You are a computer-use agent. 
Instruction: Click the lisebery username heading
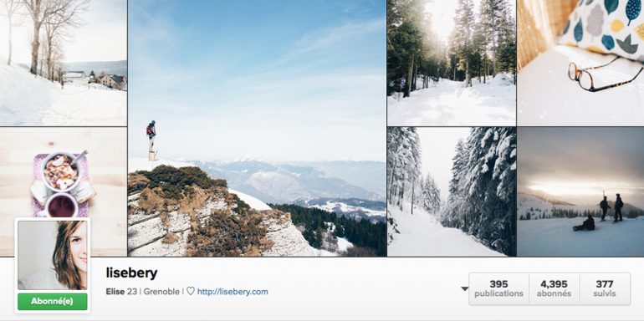132,273
